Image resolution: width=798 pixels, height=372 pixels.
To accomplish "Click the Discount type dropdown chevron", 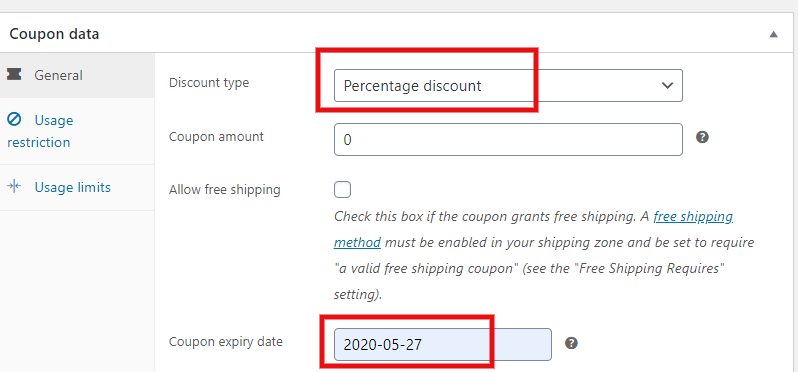I will click(667, 85).
